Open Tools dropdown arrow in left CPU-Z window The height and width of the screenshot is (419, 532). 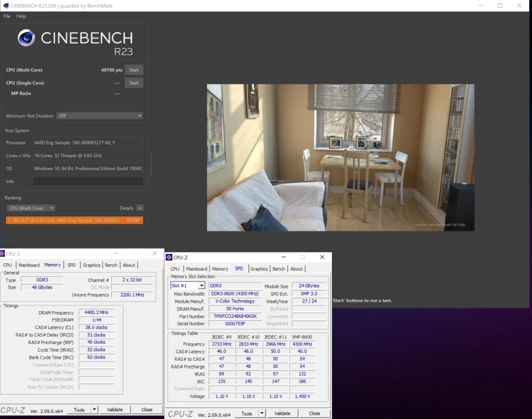95,410
